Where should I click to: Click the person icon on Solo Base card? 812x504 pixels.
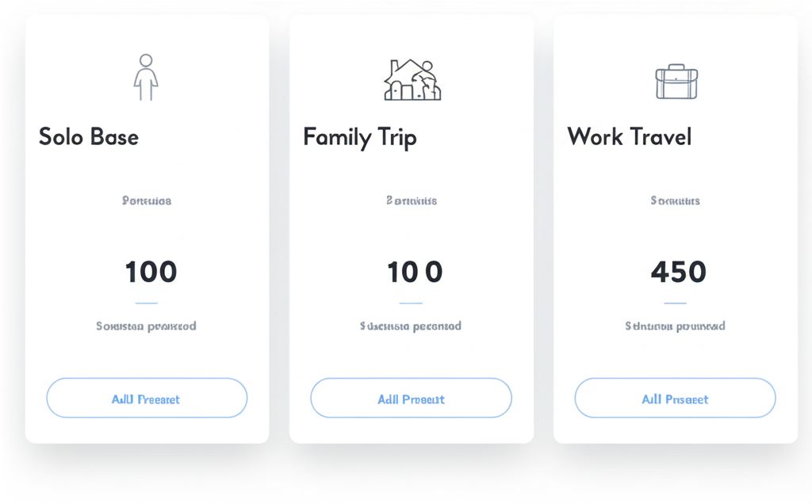(146, 77)
